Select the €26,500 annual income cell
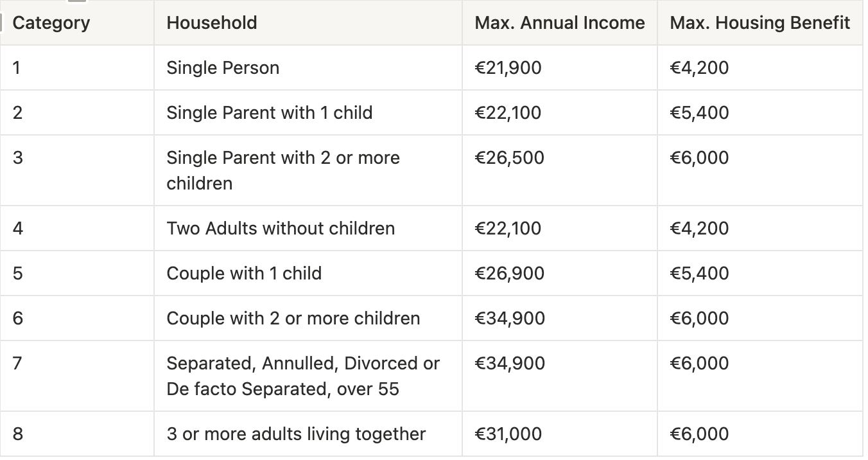This screenshot has width=868, height=460. [560, 170]
